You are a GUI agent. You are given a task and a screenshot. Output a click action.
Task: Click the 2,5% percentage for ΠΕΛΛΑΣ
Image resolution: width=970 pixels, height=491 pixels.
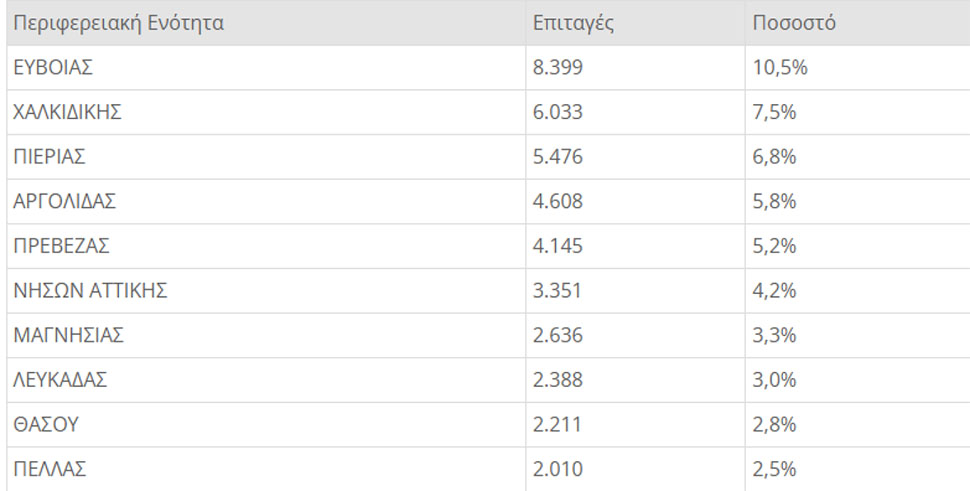point(775,469)
